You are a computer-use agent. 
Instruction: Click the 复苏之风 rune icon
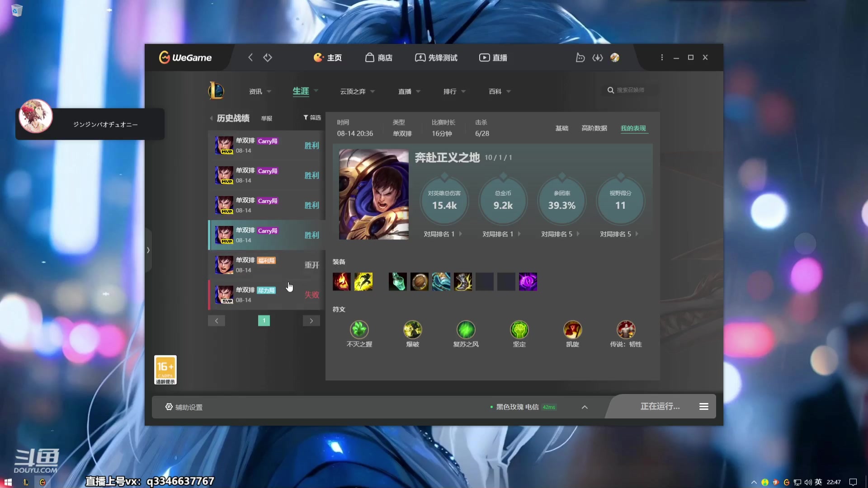coord(466,330)
